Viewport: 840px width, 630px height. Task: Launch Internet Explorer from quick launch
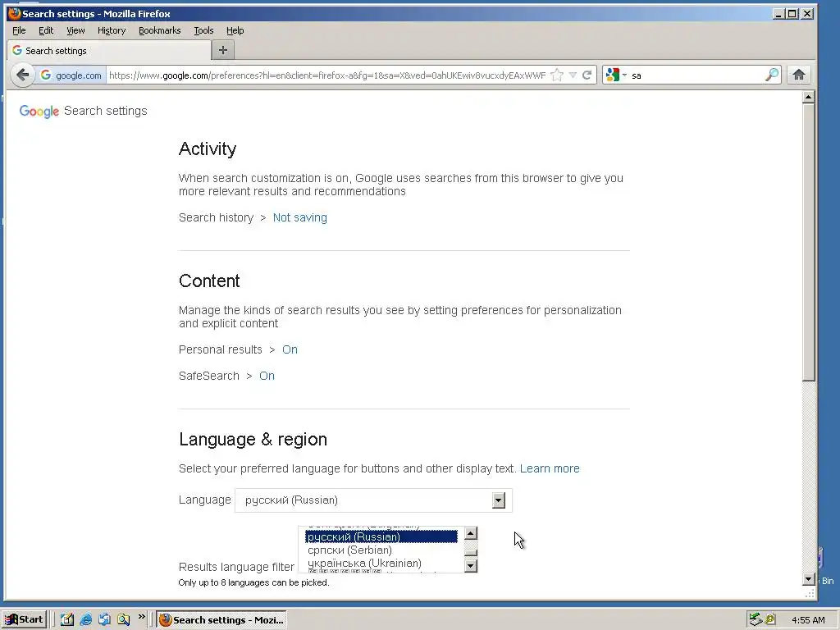(x=85, y=619)
